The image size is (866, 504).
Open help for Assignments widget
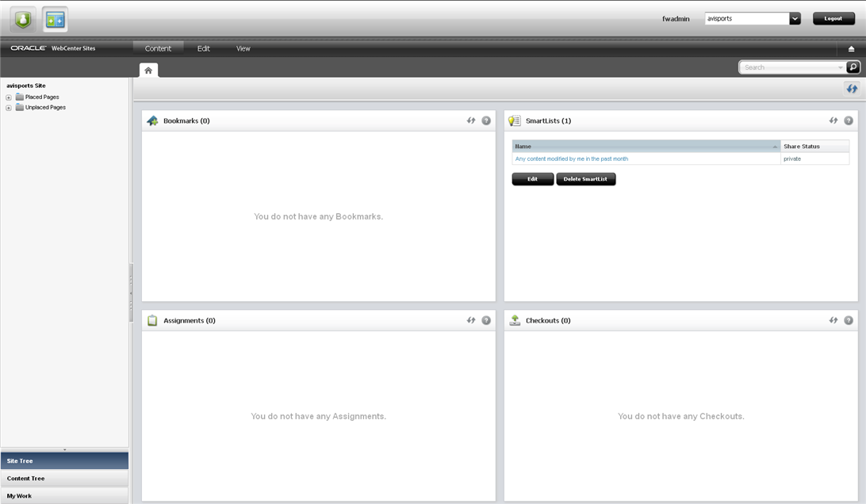click(x=486, y=320)
